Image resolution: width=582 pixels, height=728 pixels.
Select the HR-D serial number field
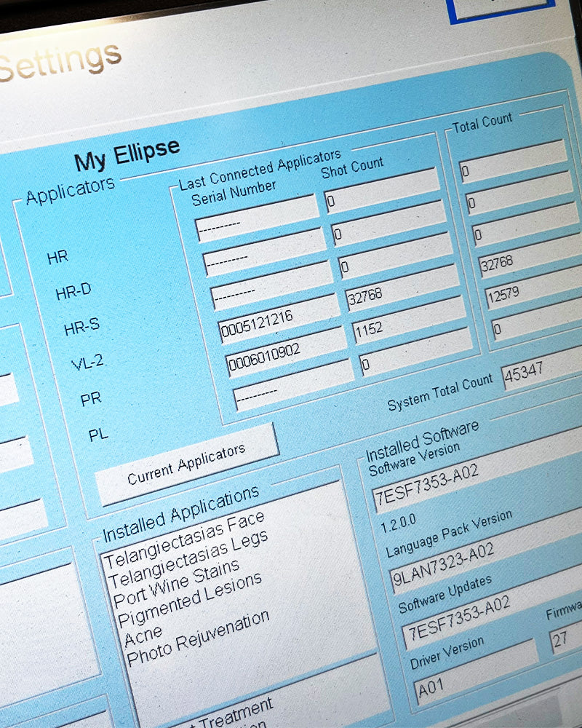click(x=265, y=253)
